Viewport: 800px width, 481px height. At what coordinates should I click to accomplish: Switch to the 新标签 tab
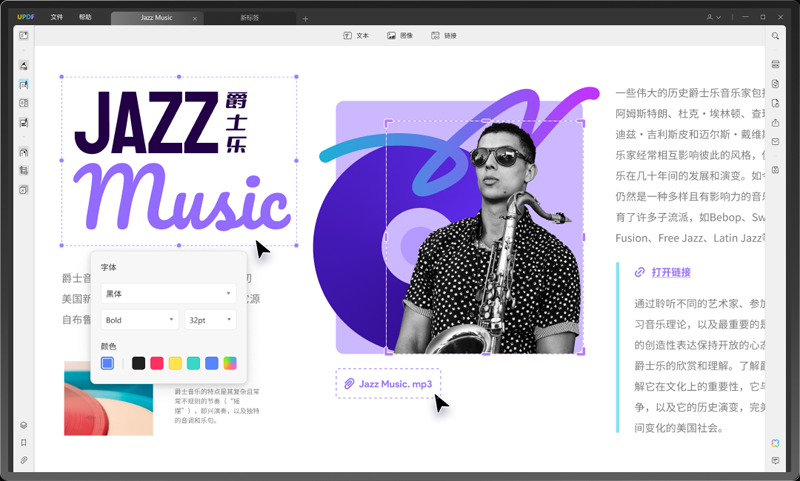249,17
